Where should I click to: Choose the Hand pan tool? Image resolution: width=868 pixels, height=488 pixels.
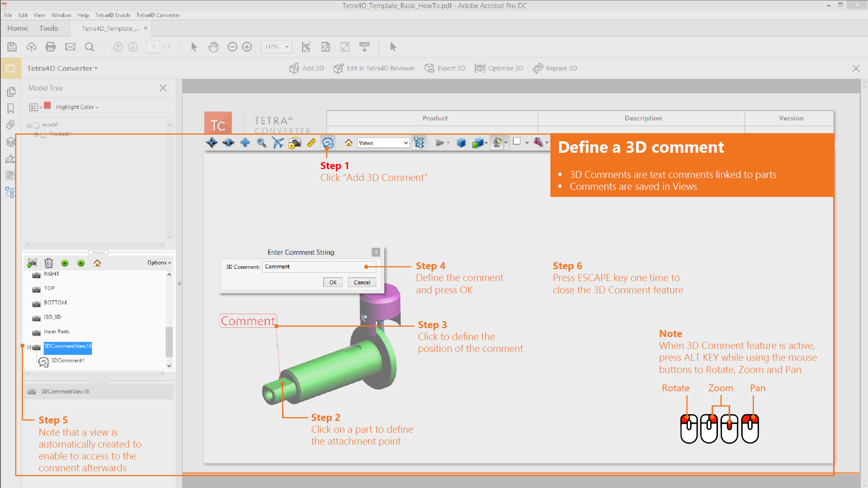pyautogui.click(x=213, y=47)
